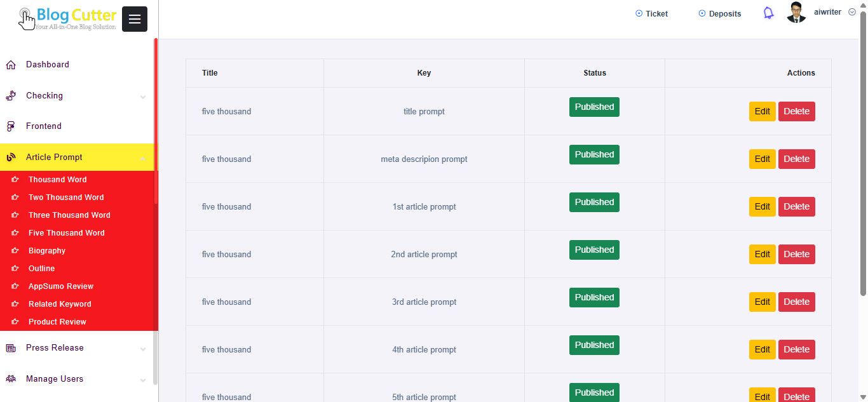The height and width of the screenshot is (402, 868).
Task: Click the Press Release icon
Action: (x=11, y=348)
